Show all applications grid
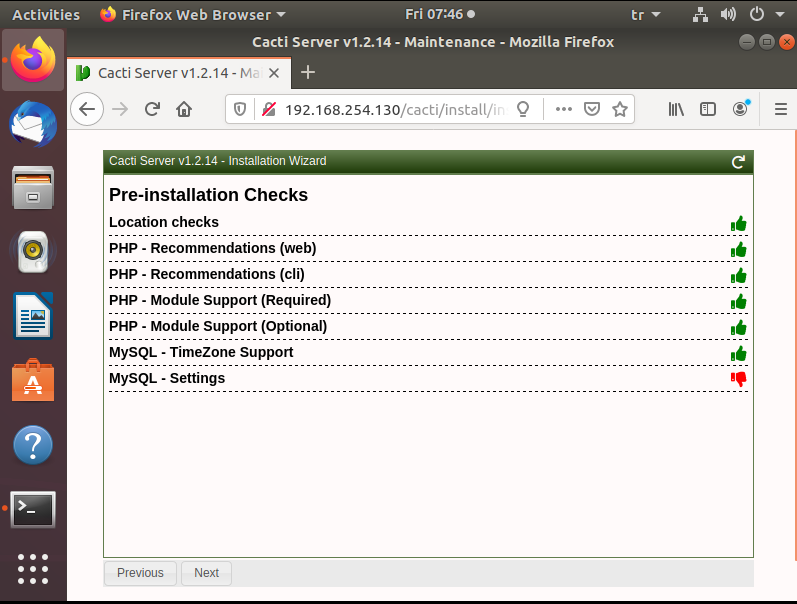Image resolution: width=797 pixels, height=604 pixels. (33, 569)
